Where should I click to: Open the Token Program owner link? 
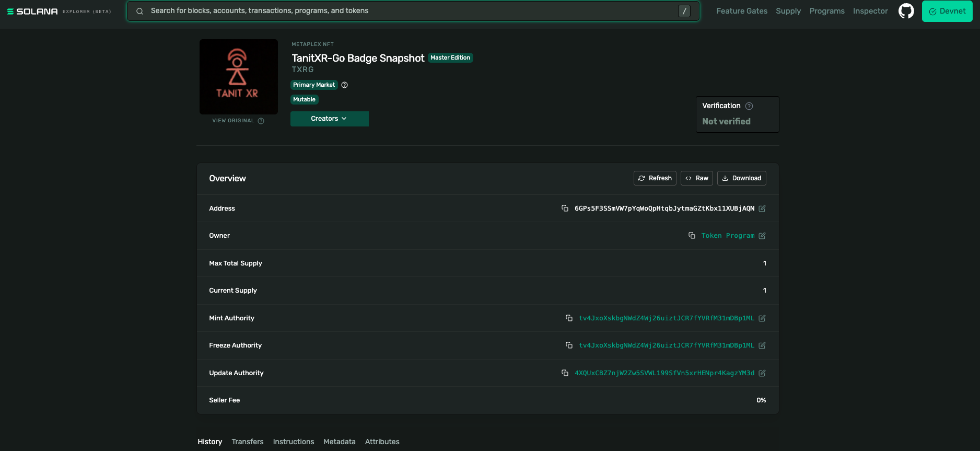click(x=728, y=236)
